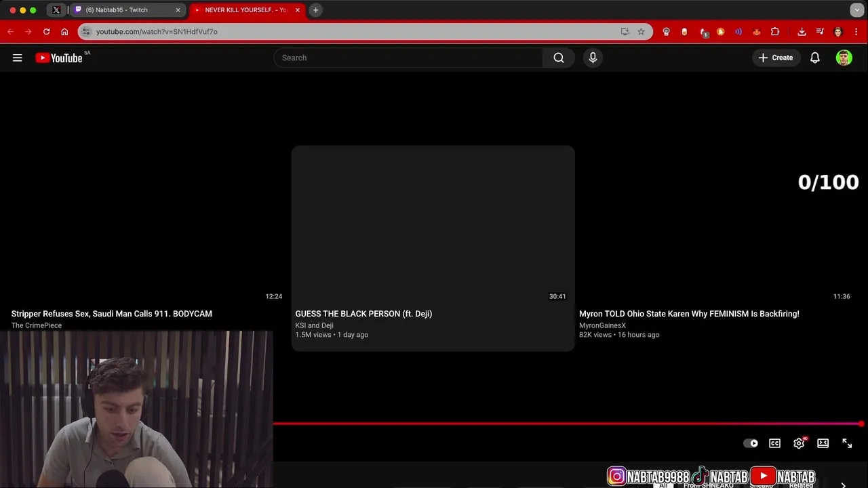Image resolution: width=868 pixels, height=488 pixels.
Task: Open media controls music-note icon
Action: (x=820, y=32)
